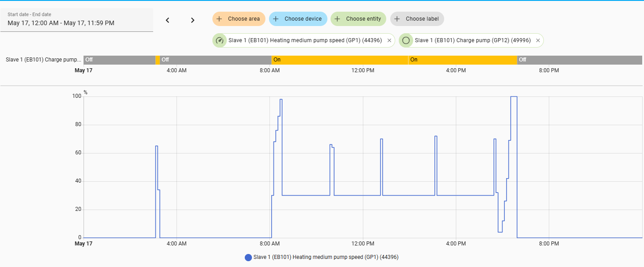
Task: Select the Slave 1 (EB101) Charge pump row label
Action: (x=44, y=59)
